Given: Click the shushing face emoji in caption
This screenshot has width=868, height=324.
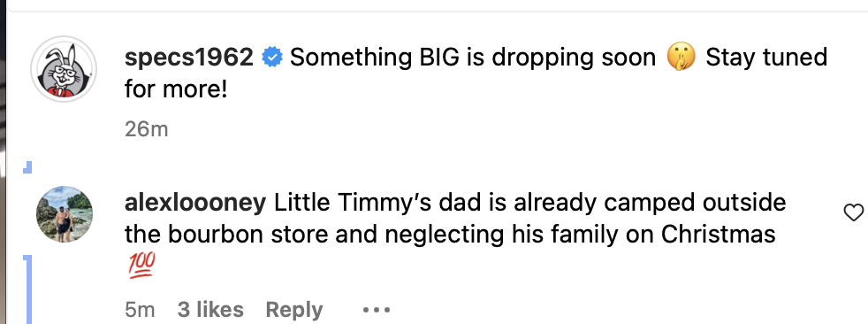Looking at the screenshot, I should [681, 58].
